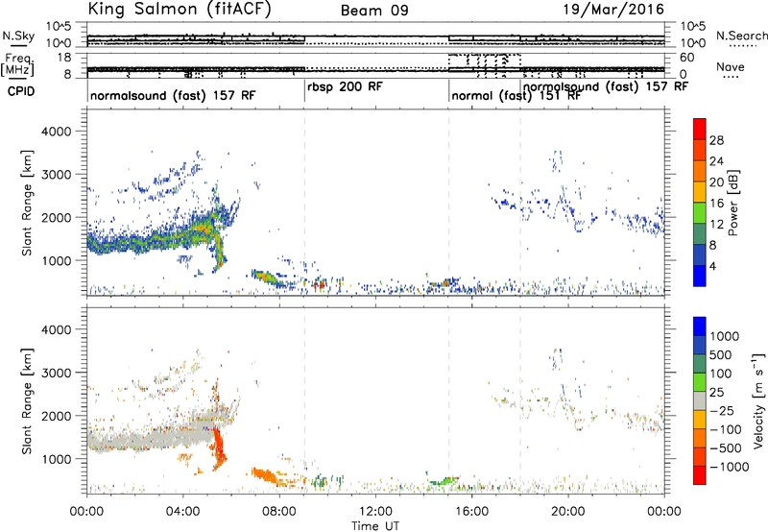
Task: Click the "4000" tick in the Power panel
Action: coord(56,132)
